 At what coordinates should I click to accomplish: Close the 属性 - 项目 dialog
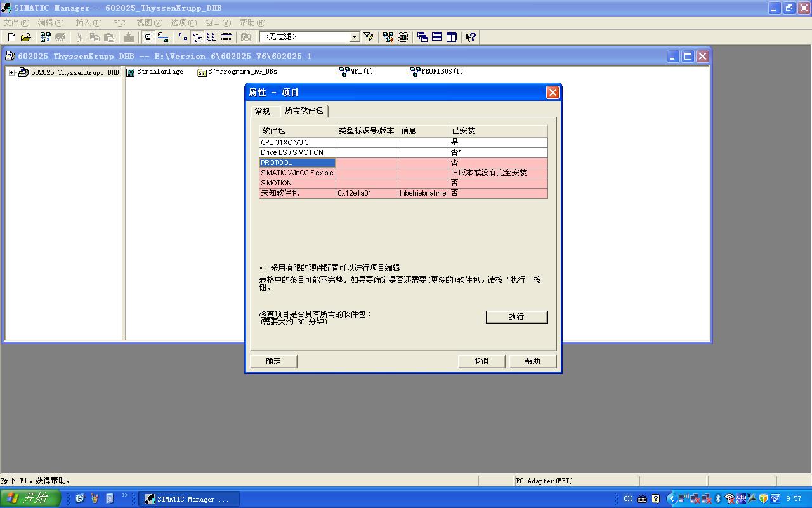[x=553, y=93]
